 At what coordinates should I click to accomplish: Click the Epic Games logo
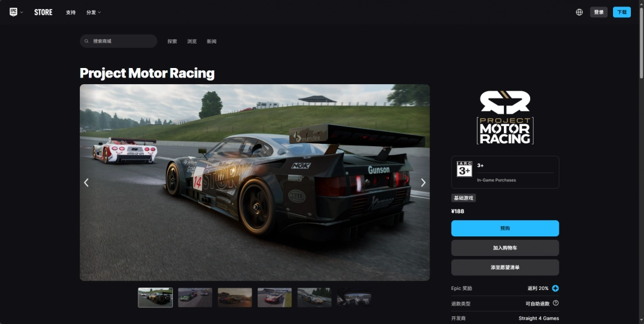click(13, 12)
